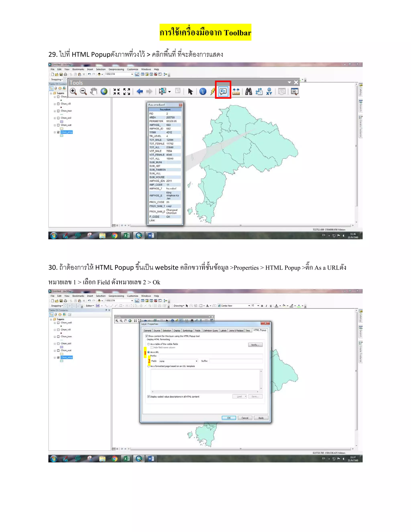Click OK in the Layer Properties dialog
Screen dimensions: 411x532
pyautogui.click(x=229, y=418)
